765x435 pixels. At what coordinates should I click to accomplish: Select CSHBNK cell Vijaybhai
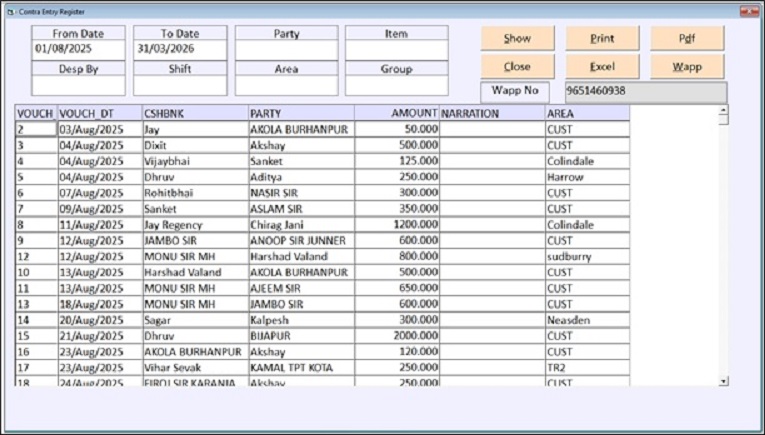[195, 161]
